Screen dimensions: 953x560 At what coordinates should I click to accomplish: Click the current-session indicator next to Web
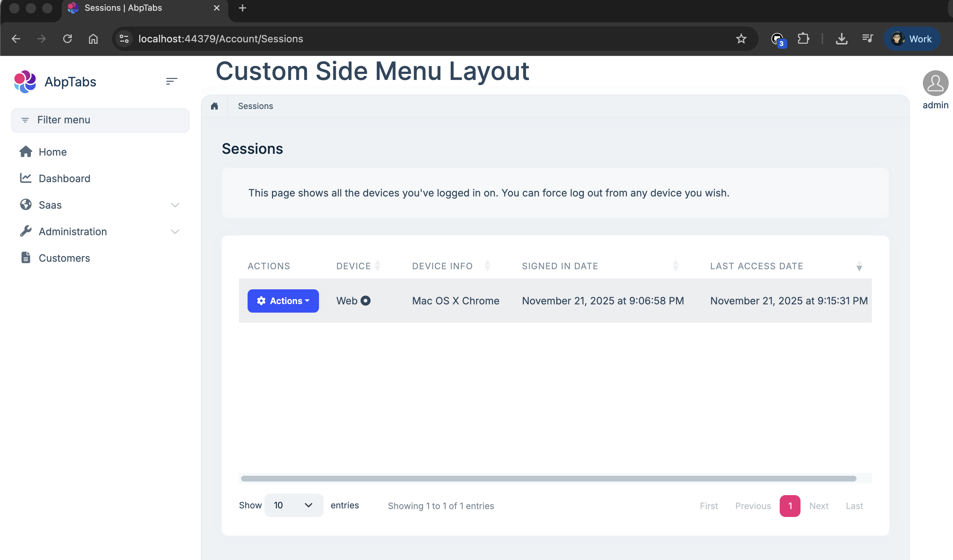[365, 301]
